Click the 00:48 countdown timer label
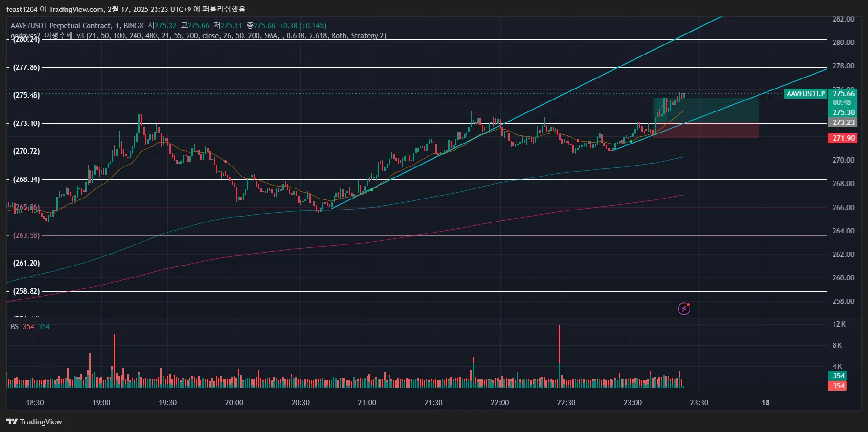 842,102
